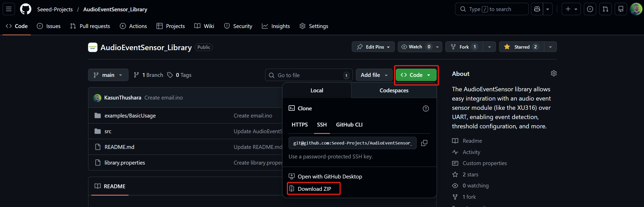Click the GitHub logo home icon
Image resolution: width=644 pixels, height=207 pixels.
click(x=26, y=9)
